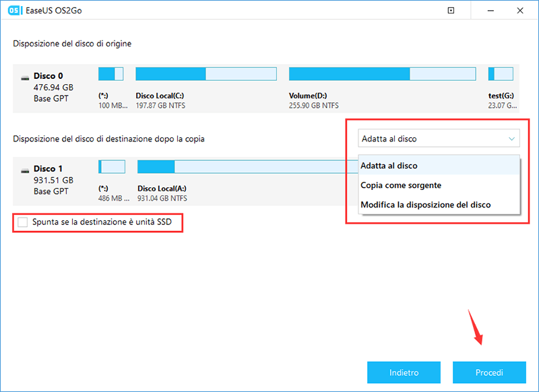Select the Disco Local(A:) partition bar

(x=247, y=166)
